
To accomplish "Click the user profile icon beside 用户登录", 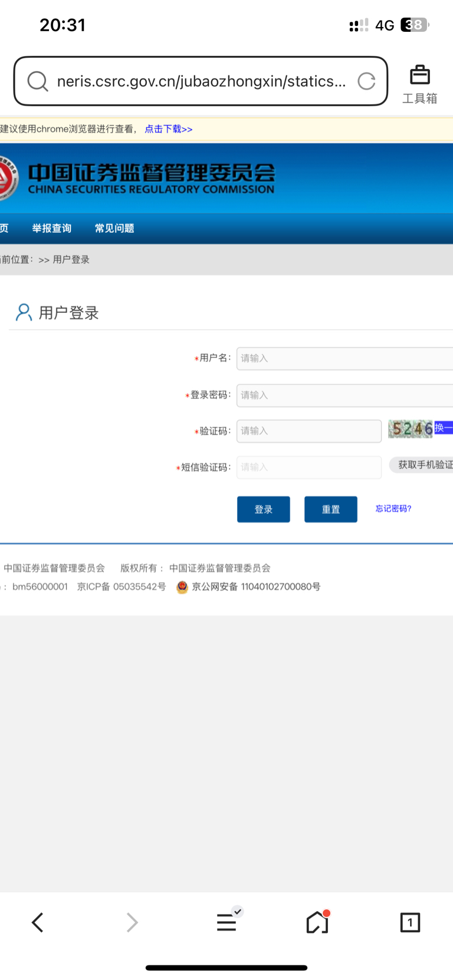I will [x=24, y=312].
